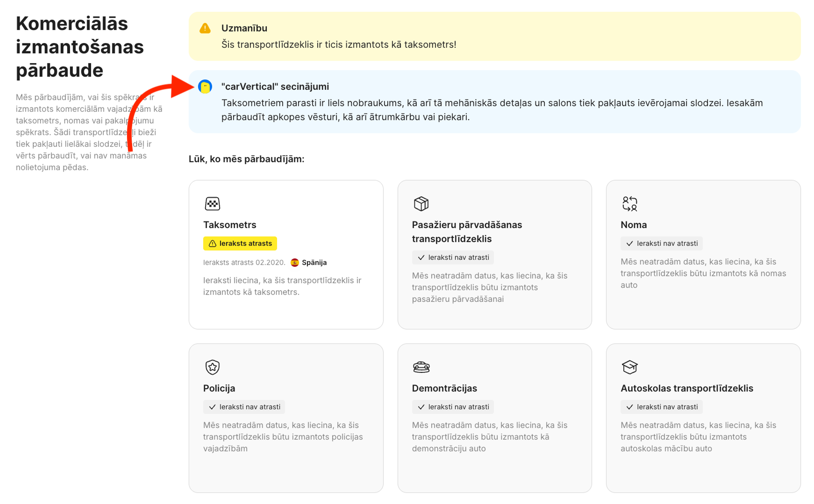Viewport: 814px width, 504px height.
Task: Click the shield badge icon above Policija
Action: (212, 367)
